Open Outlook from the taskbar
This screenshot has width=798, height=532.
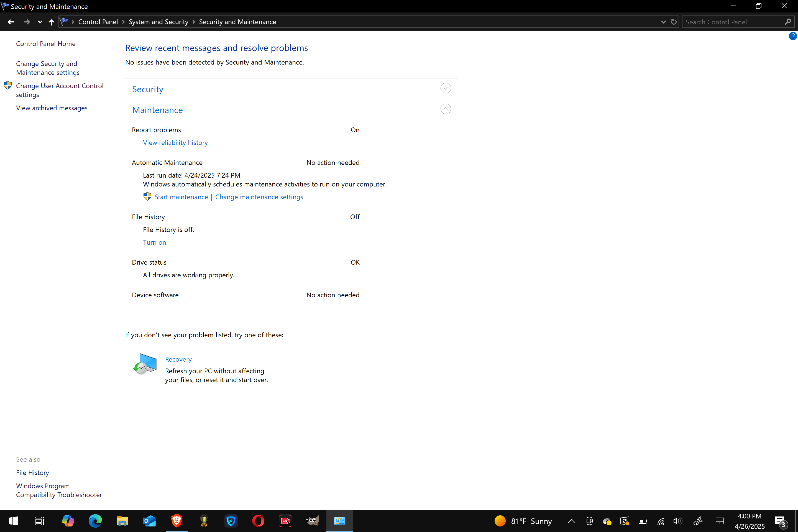click(149, 521)
